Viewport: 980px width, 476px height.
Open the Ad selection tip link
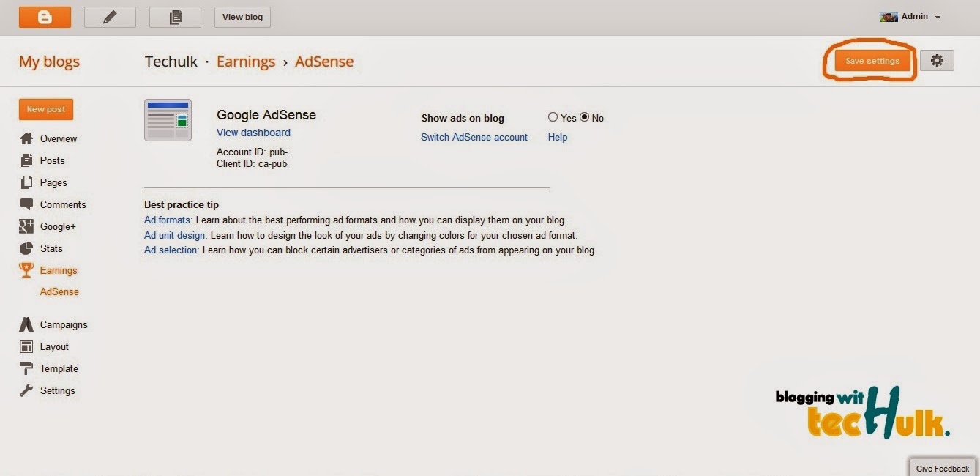[171, 250]
